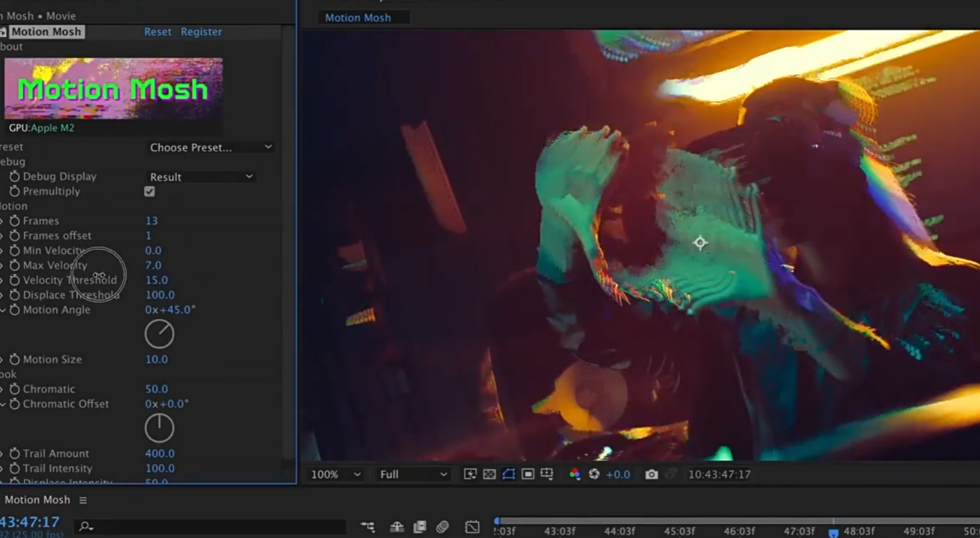Toggle the Max Velocity stopwatch
The image size is (980, 538).
point(15,265)
